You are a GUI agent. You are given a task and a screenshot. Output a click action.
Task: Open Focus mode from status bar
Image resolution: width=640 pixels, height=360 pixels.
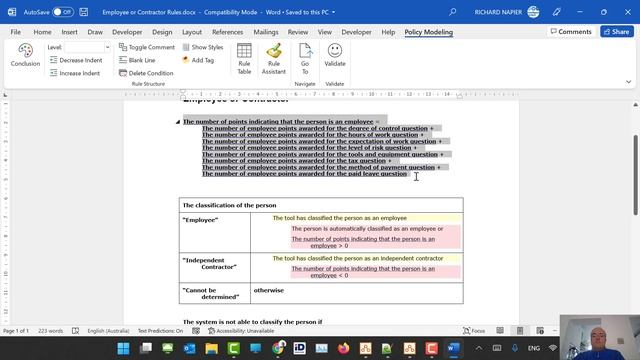pos(474,331)
